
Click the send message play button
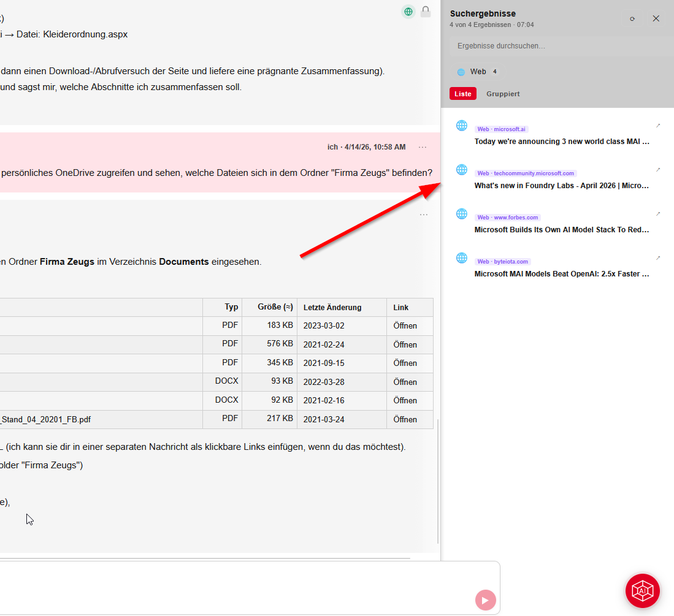pyautogui.click(x=485, y=600)
